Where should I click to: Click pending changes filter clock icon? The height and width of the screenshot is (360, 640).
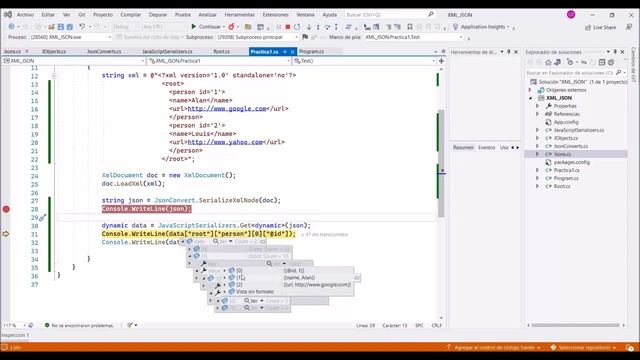[x=570, y=62]
